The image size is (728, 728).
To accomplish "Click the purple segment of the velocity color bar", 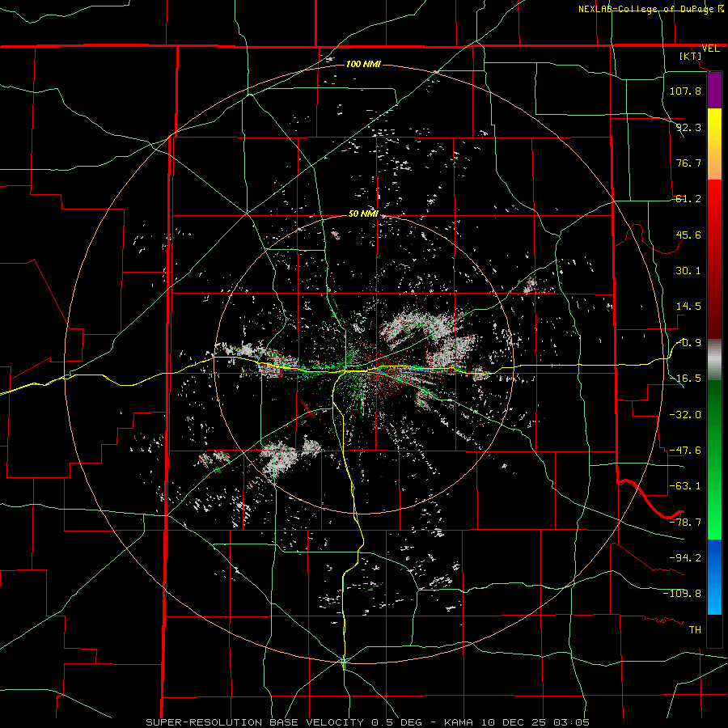I will (714, 90).
